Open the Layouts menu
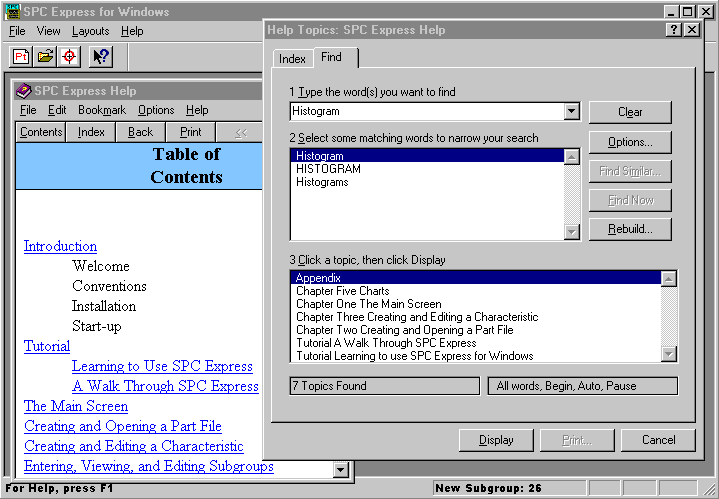 (90, 31)
